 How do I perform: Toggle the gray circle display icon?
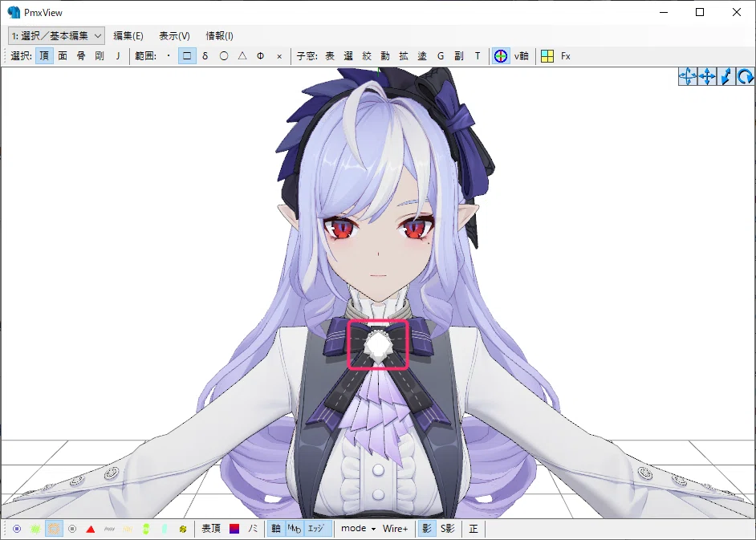[x=72, y=529]
